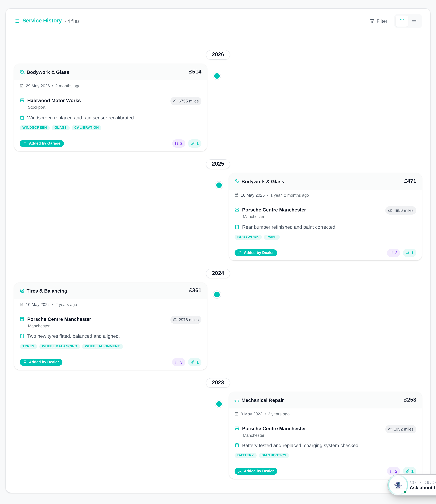
Task: Jump to the 2024 year marker
Action: click(218, 273)
